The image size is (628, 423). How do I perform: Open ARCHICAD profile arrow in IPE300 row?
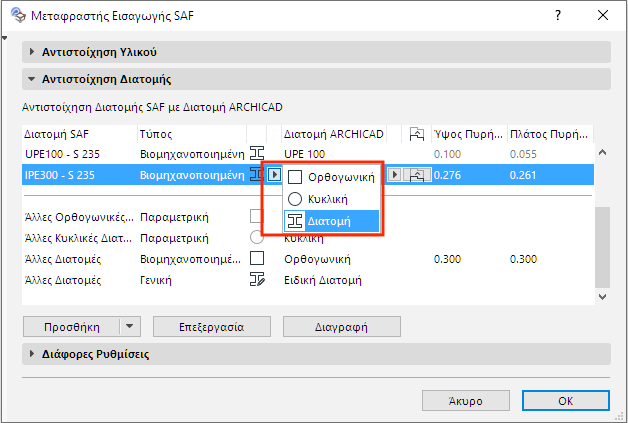(394, 175)
